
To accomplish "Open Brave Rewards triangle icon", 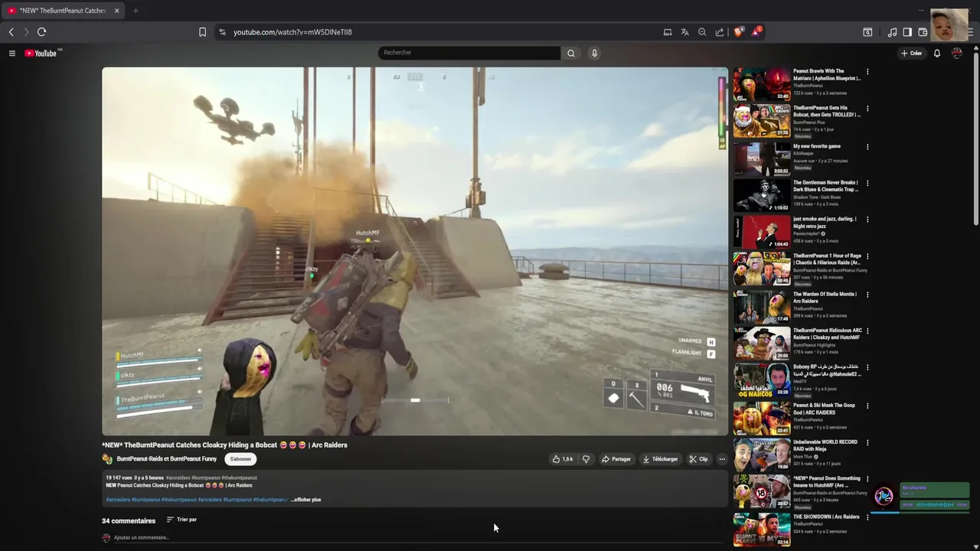I will tap(756, 32).
